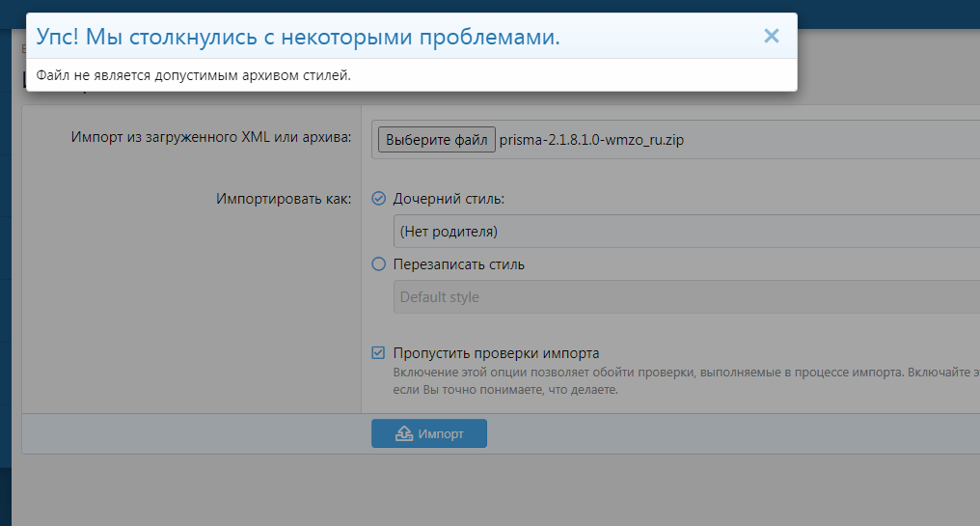Click the upload icon on the Импорт button

(404, 434)
